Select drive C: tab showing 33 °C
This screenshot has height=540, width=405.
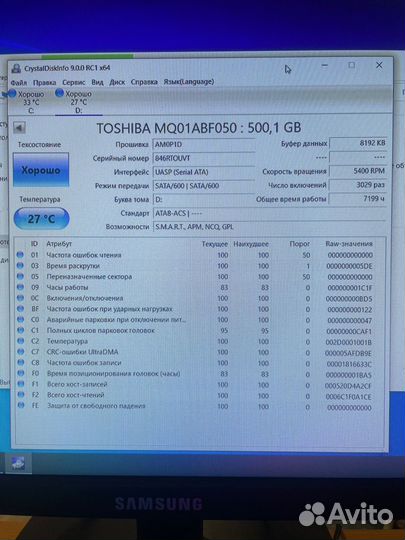[29, 102]
